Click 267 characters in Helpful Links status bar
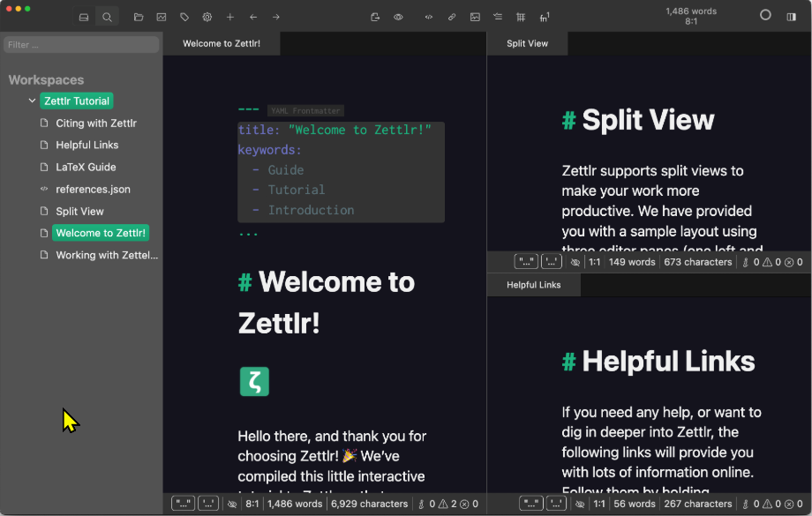This screenshot has width=812, height=516. (x=698, y=505)
